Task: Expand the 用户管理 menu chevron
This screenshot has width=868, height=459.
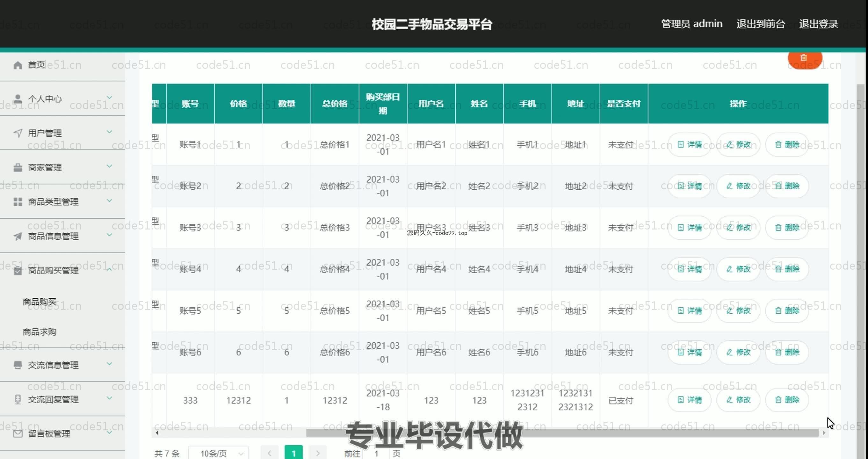Action: tap(110, 132)
